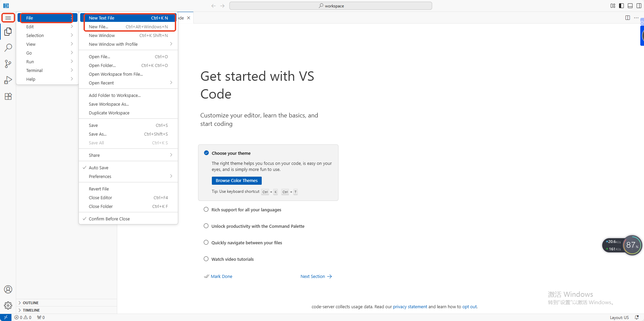Toggle the Primary Side Bar icon

(621, 6)
